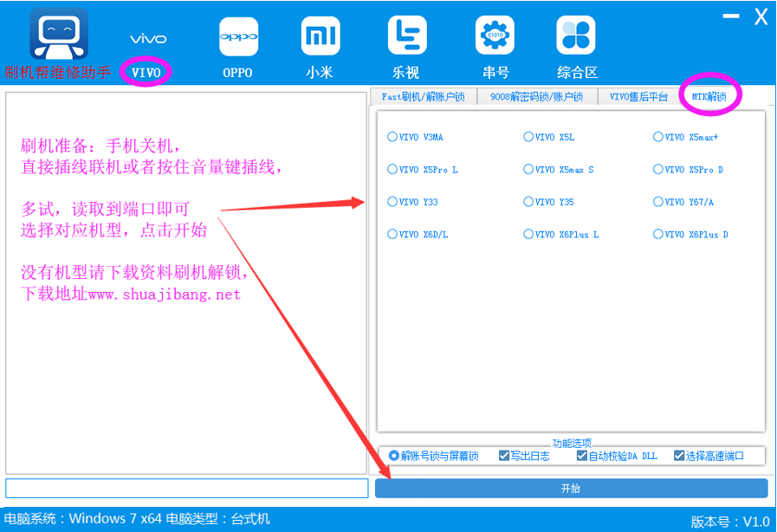Click the 刷机帮维修助手 title text
Image resolution: width=777 pixels, height=532 pixels.
click(x=57, y=73)
